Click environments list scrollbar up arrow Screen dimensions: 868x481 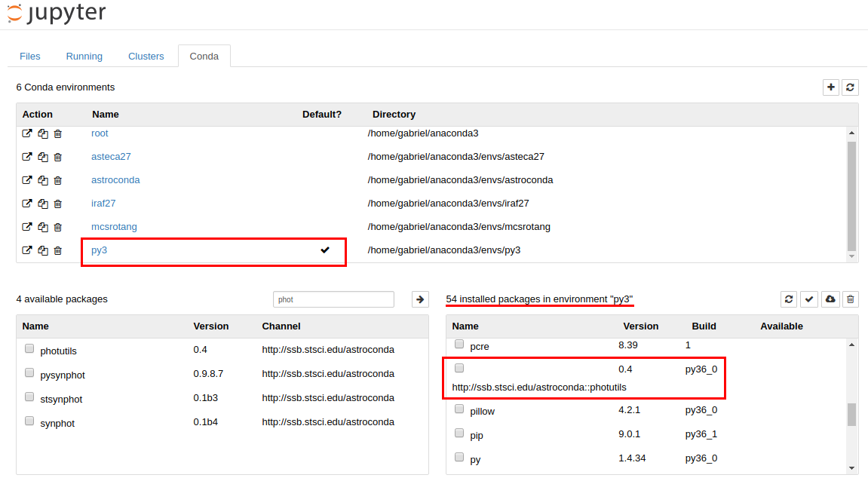tap(851, 133)
